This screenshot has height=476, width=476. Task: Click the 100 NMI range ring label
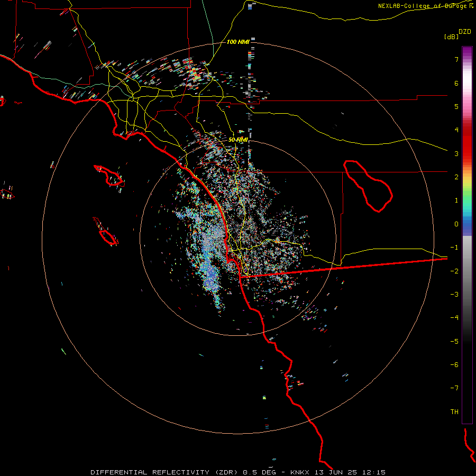[x=238, y=42]
